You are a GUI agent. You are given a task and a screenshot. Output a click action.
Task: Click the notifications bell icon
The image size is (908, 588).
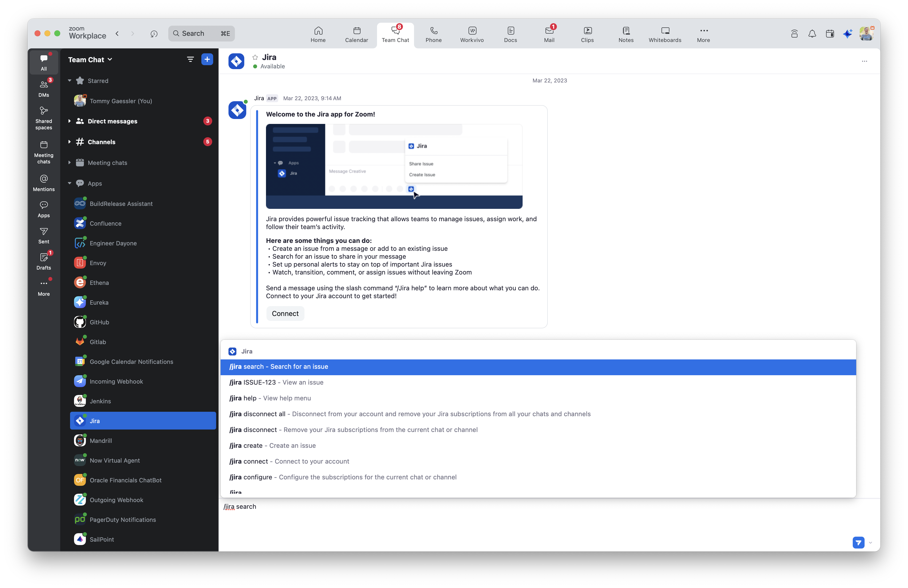pos(812,34)
